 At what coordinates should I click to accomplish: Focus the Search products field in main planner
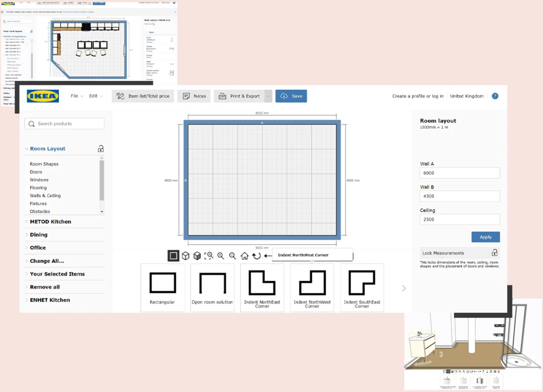64,124
